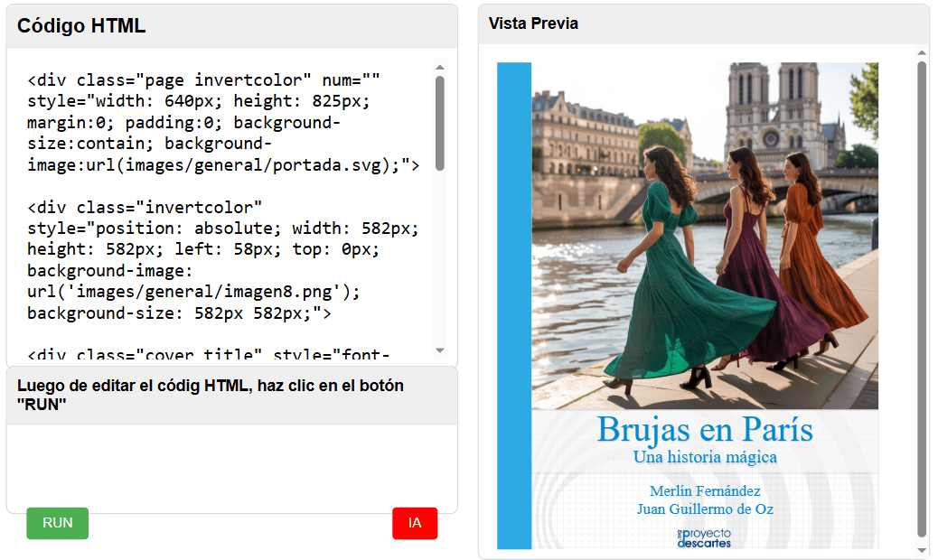Click the "Luego de editar" instruction text
This screenshot has width=938, height=560.
[210, 395]
